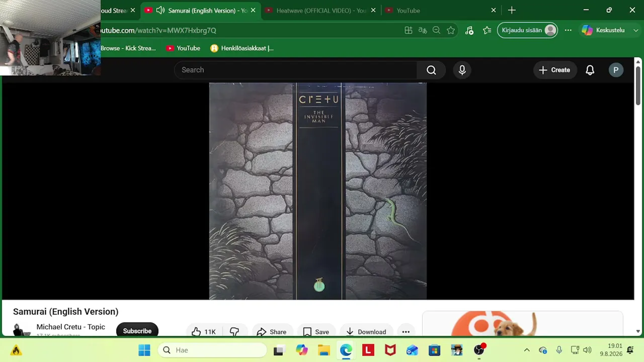Open a new browser tab
Image resolution: width=644 pixels, height=362 pixels.
click(x=512, y=10)
